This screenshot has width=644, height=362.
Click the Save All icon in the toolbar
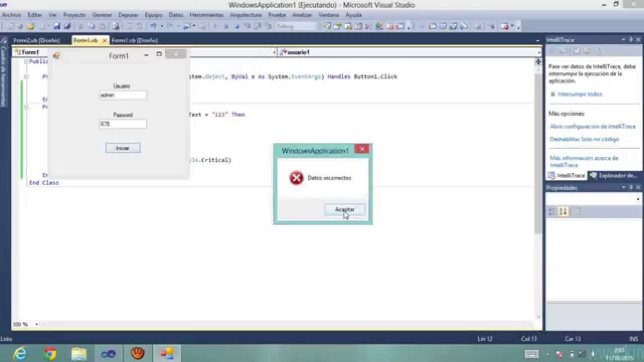pos(67,26)
